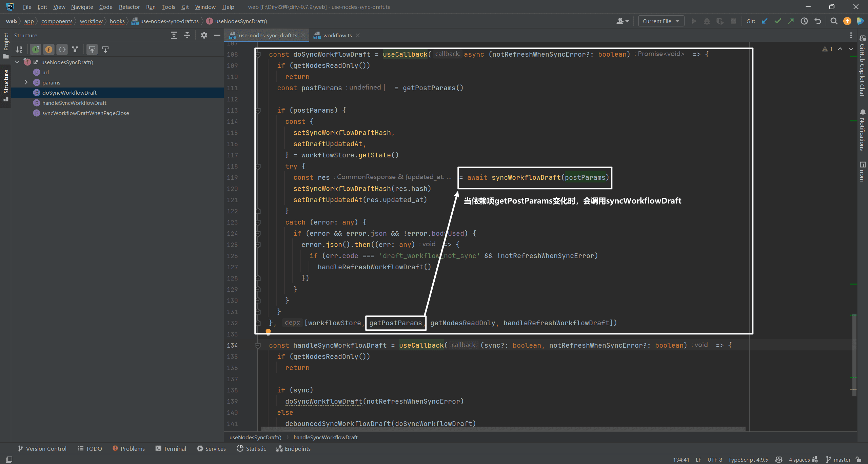Viewport: 868px width, 464px height.
Task: Toggle Show Fields filter in Structure
Action: pyautogui.click(x=48, y=50)
